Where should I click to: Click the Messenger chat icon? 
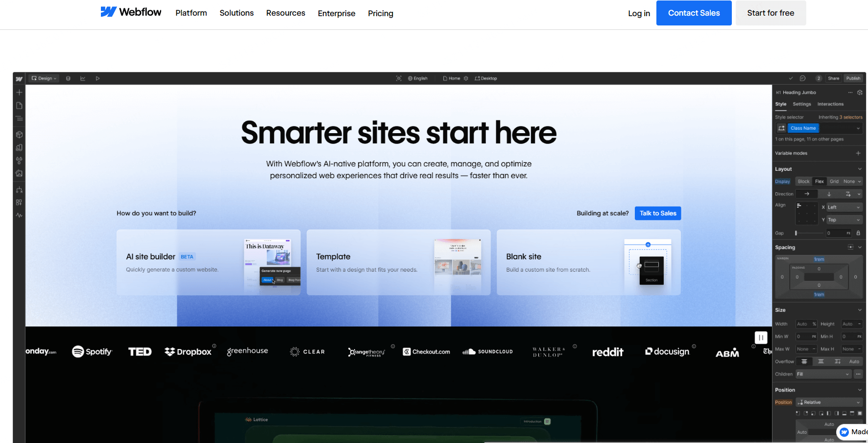pyautogui.click(x=844, y=432)
